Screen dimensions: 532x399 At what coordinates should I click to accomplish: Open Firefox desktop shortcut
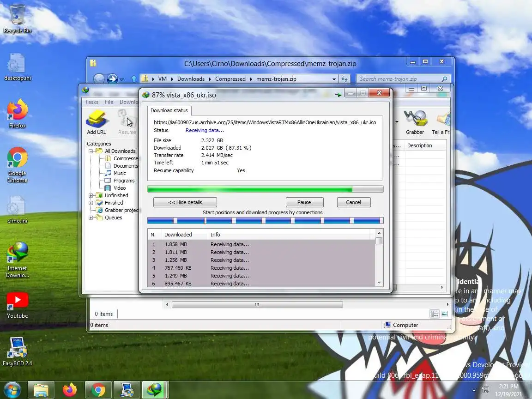click(17, 114)
